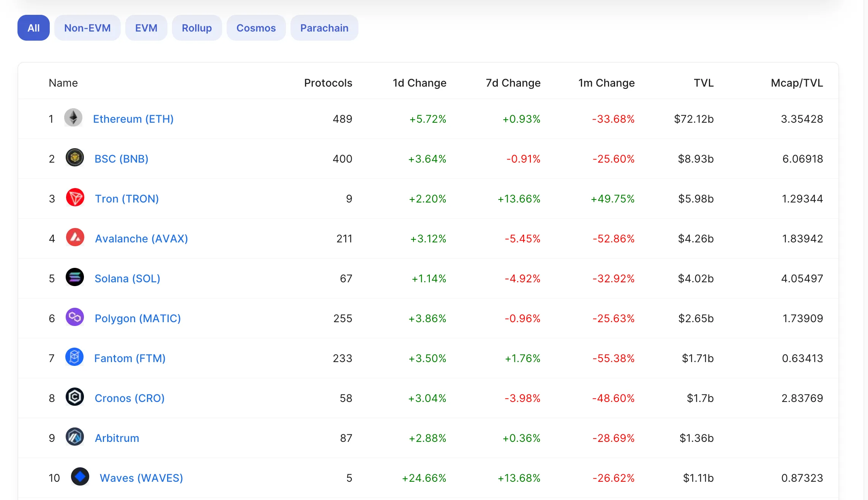Click Waves' 1d change +24.66%
Viewport: 868px width, 500px height.
[x=424, y=478]
